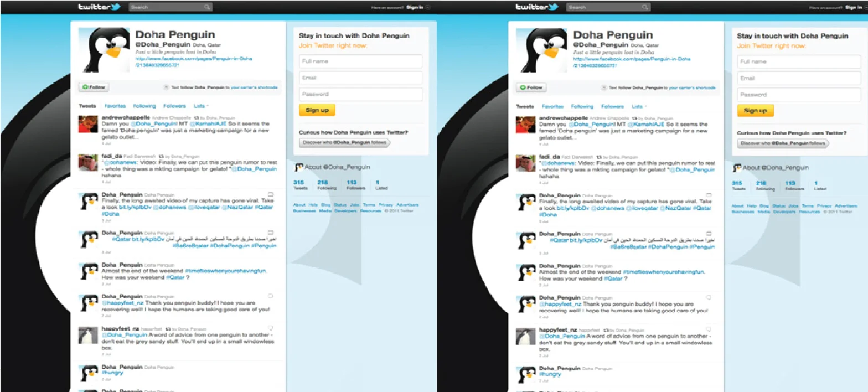868x392 pixels.
Task: Click retweet icon on happyfeet_nz tweet in left page
Action: (168, 329)
